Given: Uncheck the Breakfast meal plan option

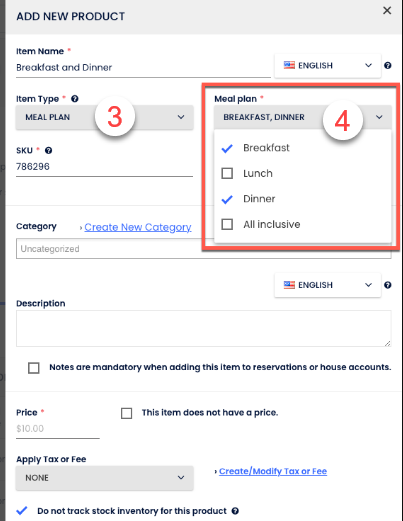Looking at the screenshot, I should [227, 148].
